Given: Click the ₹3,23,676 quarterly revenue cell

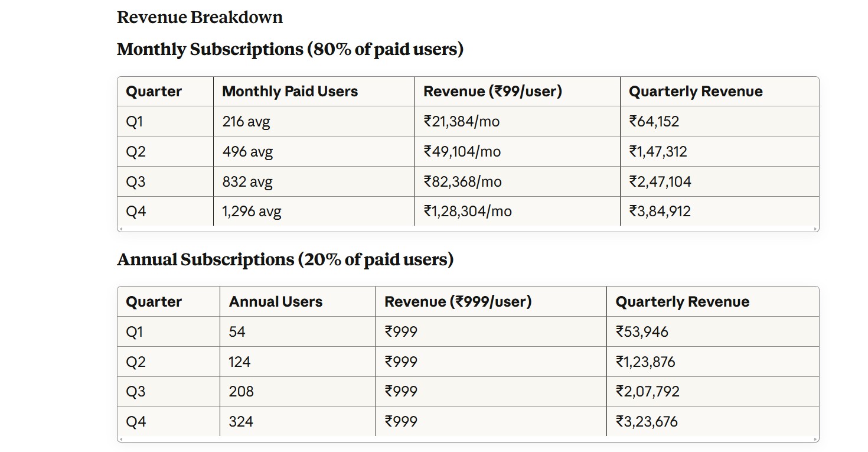Looking at the screenshot, I should pos(647,422).
